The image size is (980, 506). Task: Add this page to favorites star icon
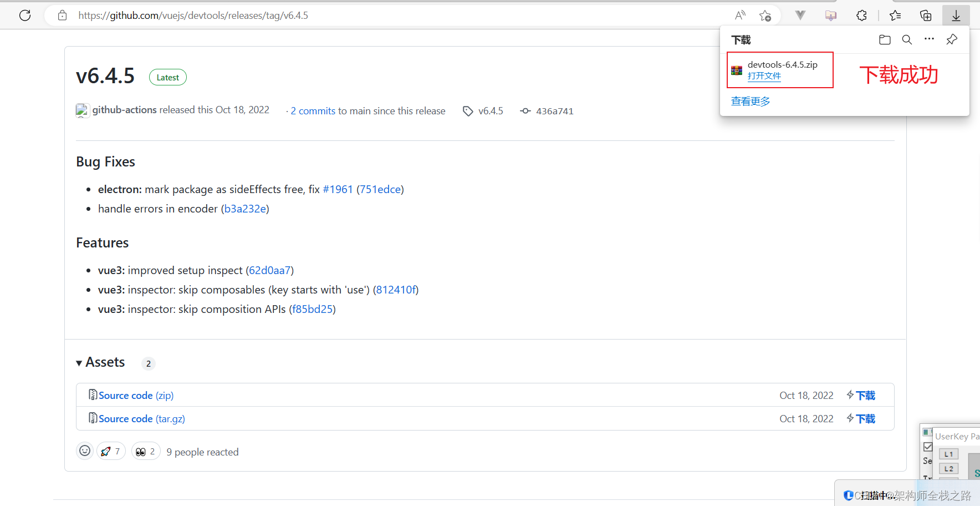tap(765, 16)
